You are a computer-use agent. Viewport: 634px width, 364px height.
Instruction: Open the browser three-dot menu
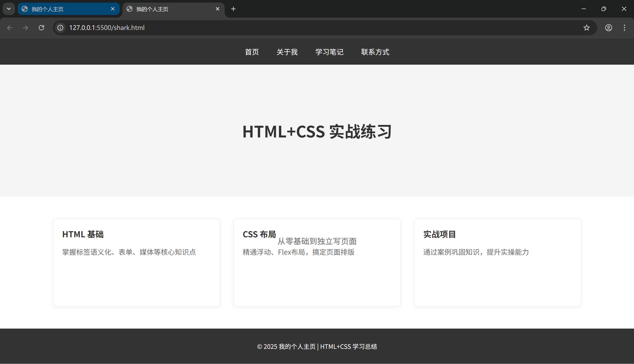(x=625, y=28)
